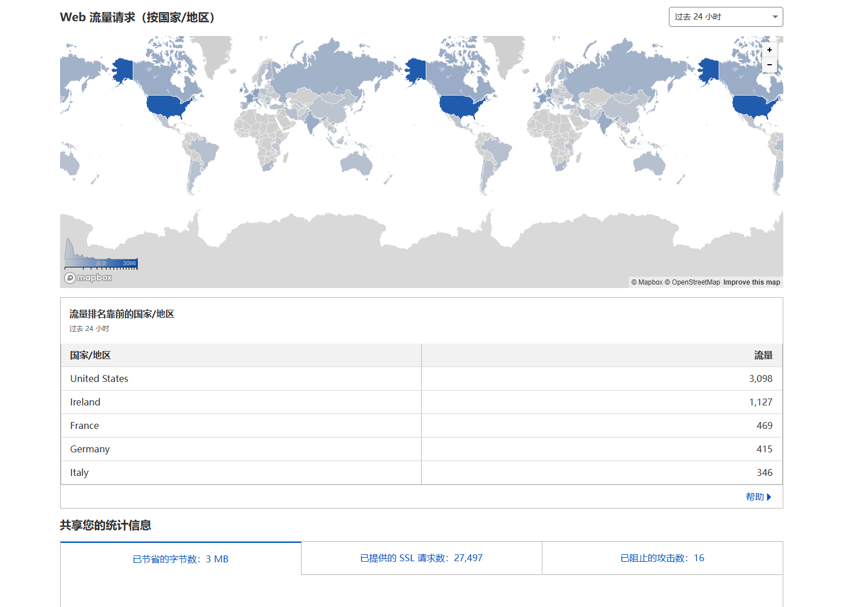868x607 pixels.
Task: Click the map zoom out (−) control
Action: pos(770,65)
